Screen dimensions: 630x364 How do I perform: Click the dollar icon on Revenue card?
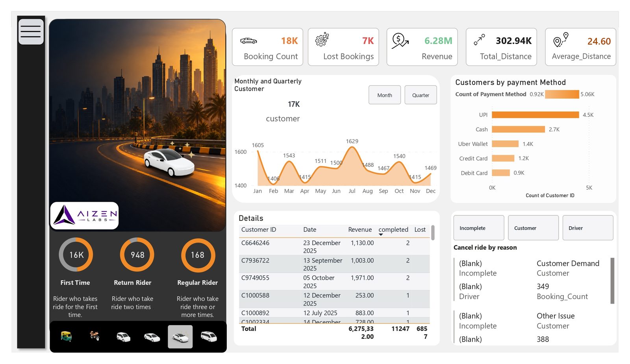tap(400, 41)
